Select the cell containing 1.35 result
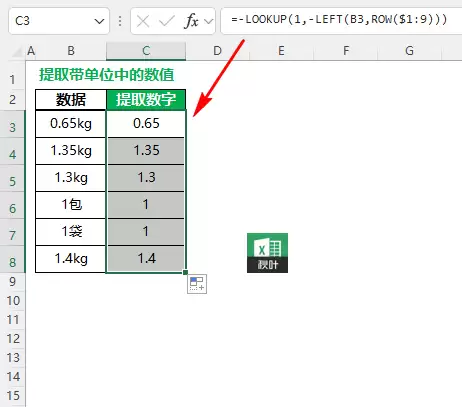 (146, 151)
